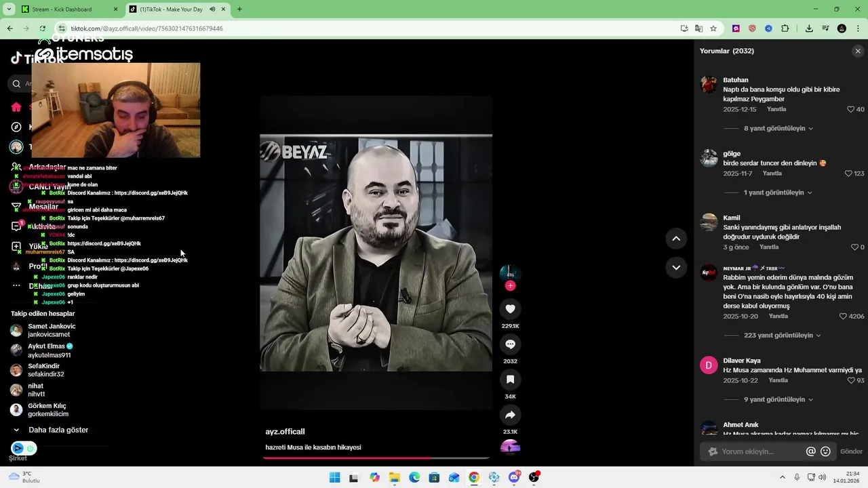
Task: Focus the browser address bar URL
Action: pos(366,28)
